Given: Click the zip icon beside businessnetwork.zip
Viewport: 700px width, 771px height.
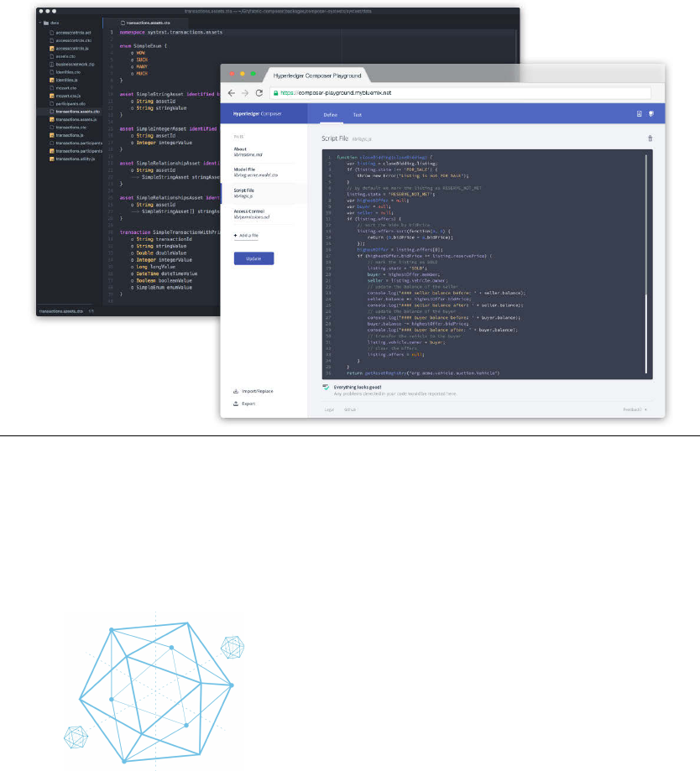Looking at the screenshot, I should (52, 64).
